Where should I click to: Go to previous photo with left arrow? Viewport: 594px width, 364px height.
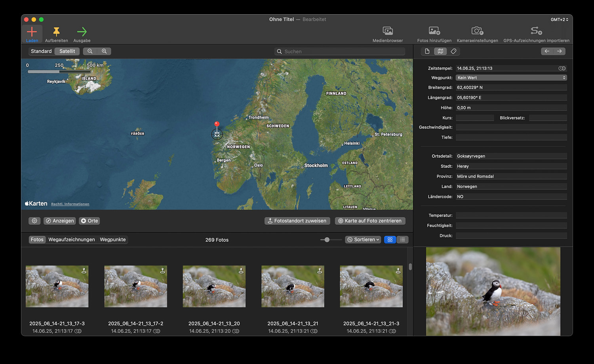click(x=547, y=51)
